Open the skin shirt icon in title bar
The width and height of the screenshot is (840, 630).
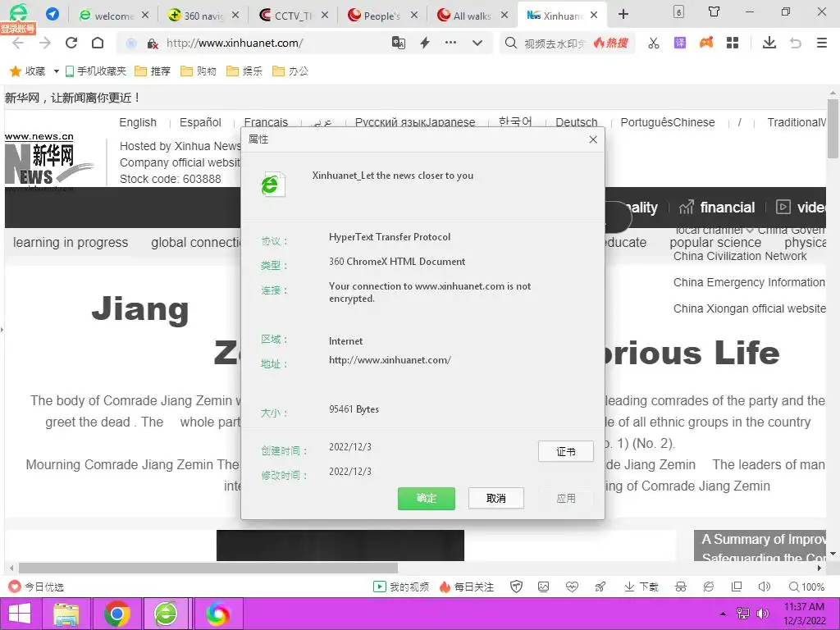(x=714, y=11)
